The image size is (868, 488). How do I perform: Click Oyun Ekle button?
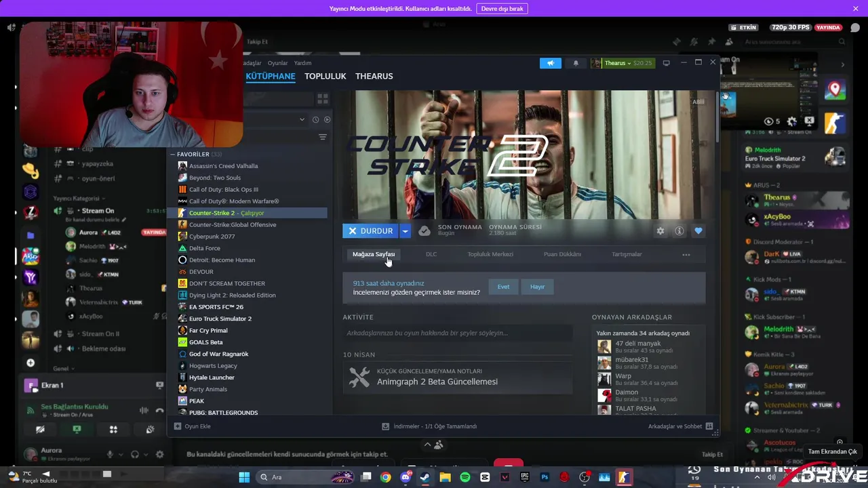click(193, 426)
